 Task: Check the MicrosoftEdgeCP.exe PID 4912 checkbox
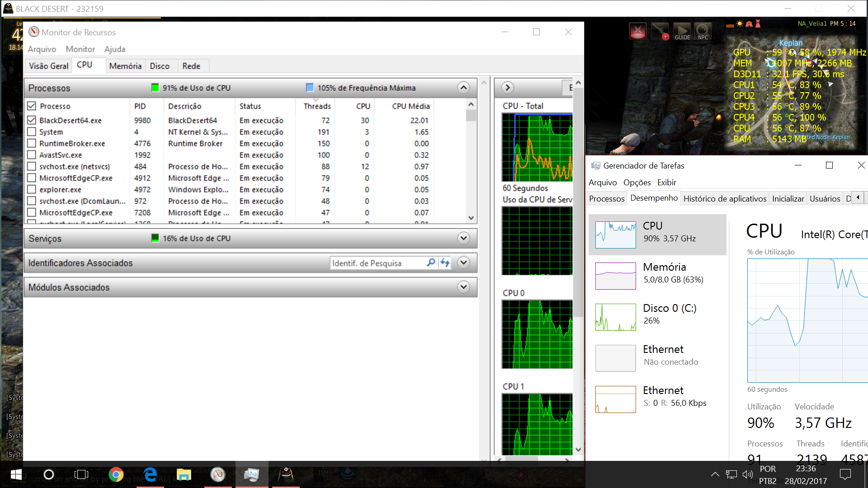[32, 178]
